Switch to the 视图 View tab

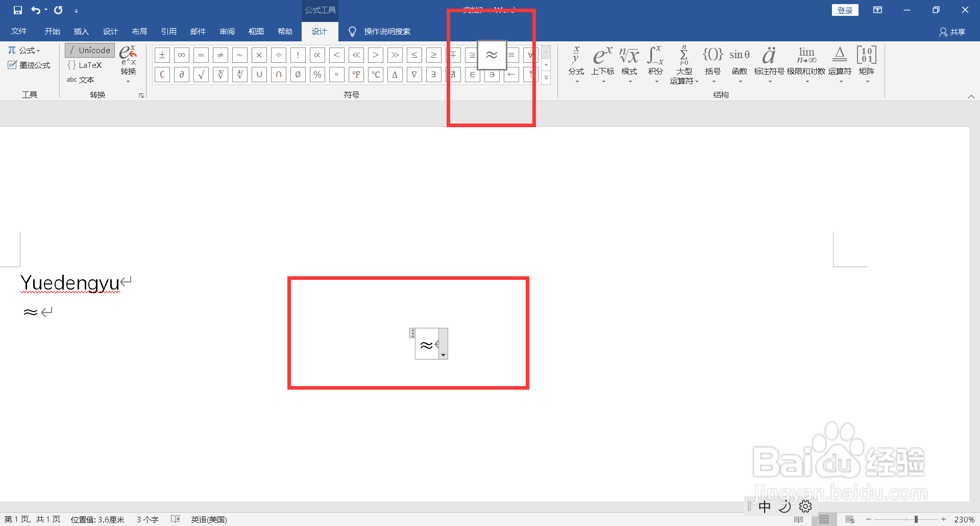[256, 31]
